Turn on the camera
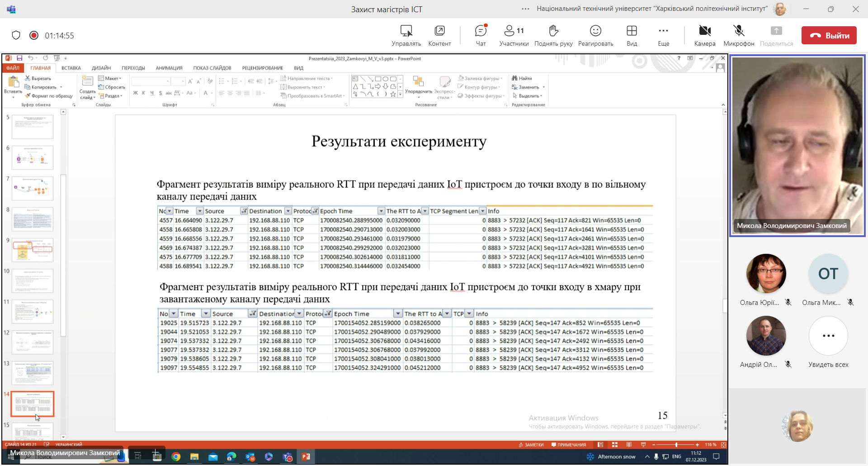Screen dimensions: 868x466 (x=704, y=35)
